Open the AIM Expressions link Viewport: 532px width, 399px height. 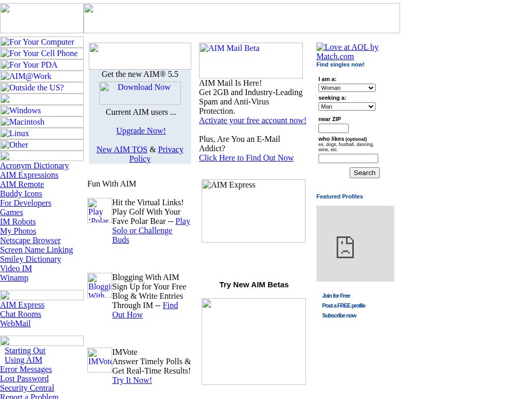click(29, 175)
